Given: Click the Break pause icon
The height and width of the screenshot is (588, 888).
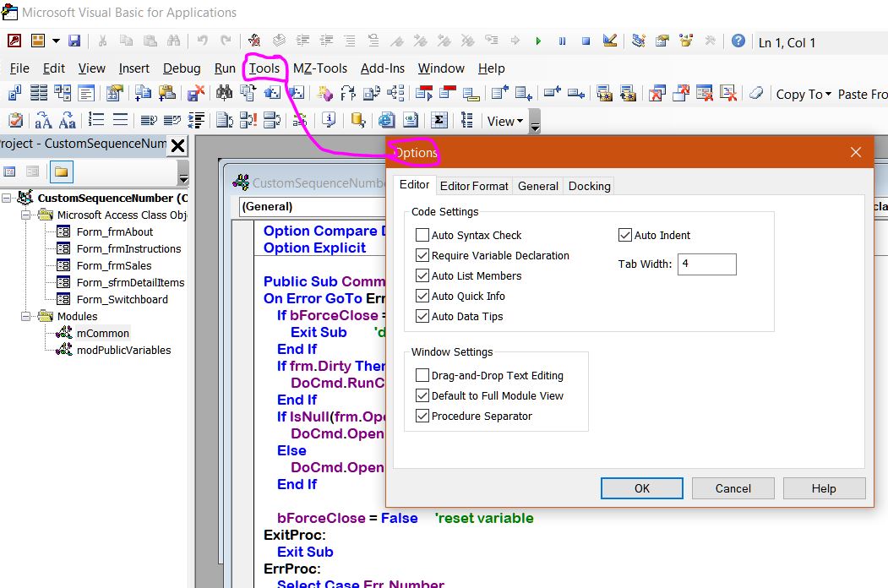Looking at the screenshot, I should 562,41.
